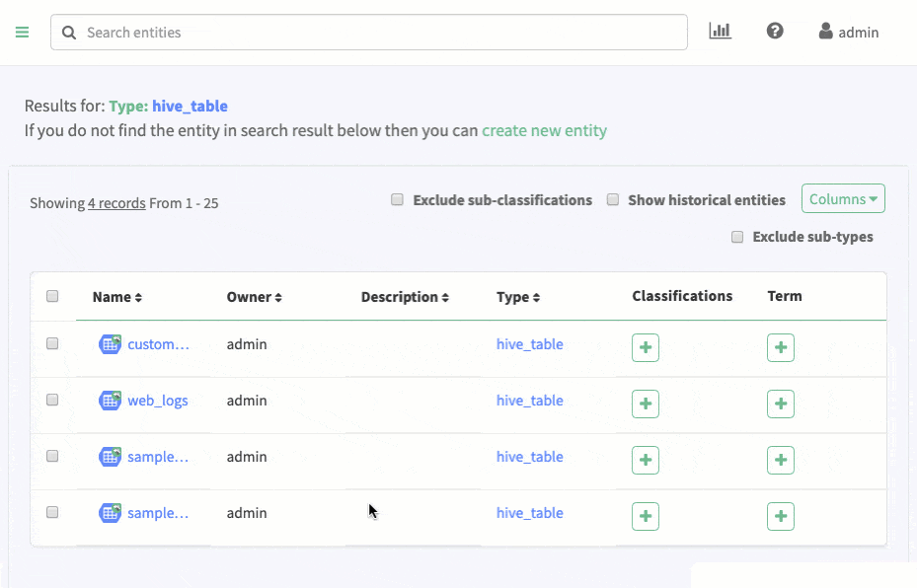Screen dimensions: 917x588
Task: Sort table by Name column
Action: [x=116, y=297]
